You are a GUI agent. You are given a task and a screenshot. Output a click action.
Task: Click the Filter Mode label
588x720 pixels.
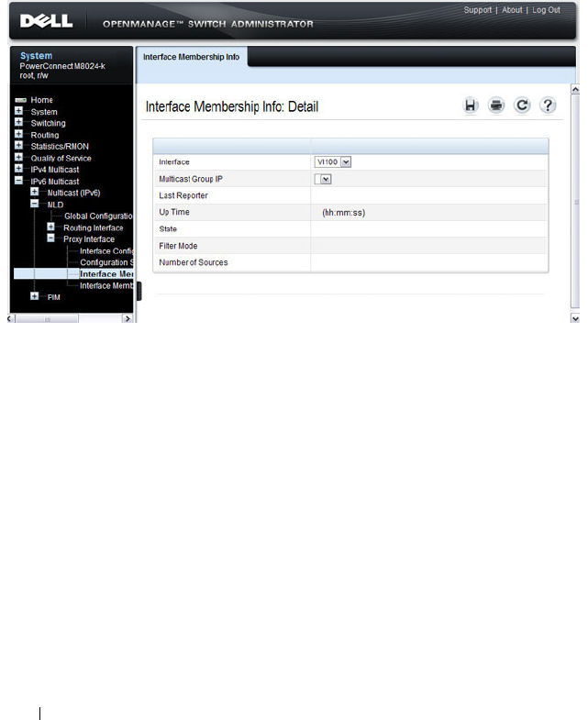(178, 246)
